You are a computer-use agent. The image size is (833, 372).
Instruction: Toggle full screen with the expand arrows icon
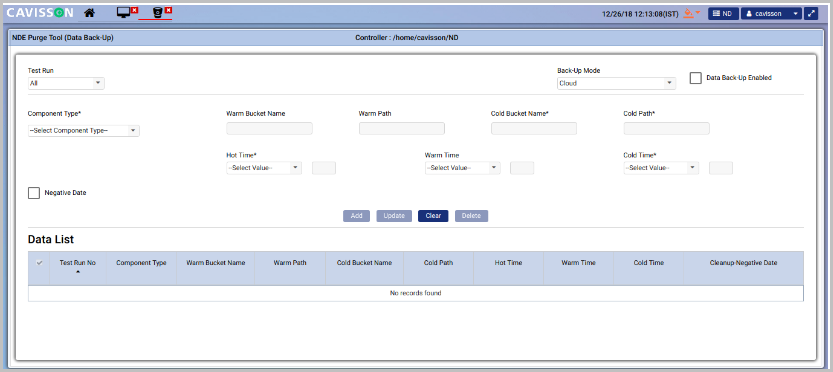[811, 14]
